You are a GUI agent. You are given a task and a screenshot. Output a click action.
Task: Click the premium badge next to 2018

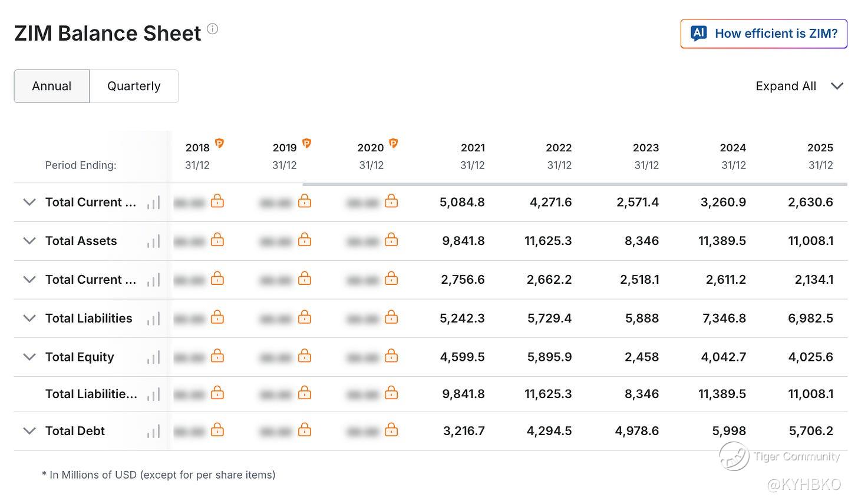click(219, 143)
